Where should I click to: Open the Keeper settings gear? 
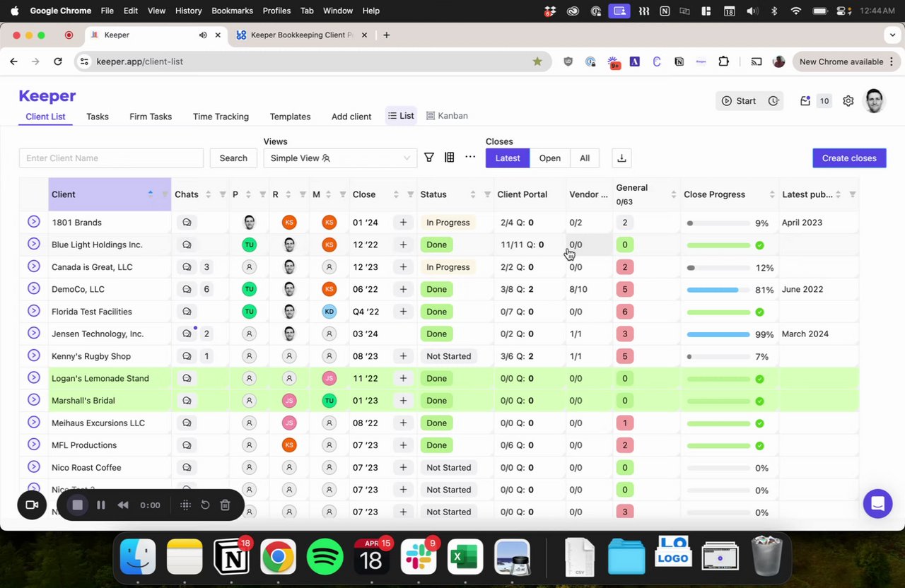point(848,101)
